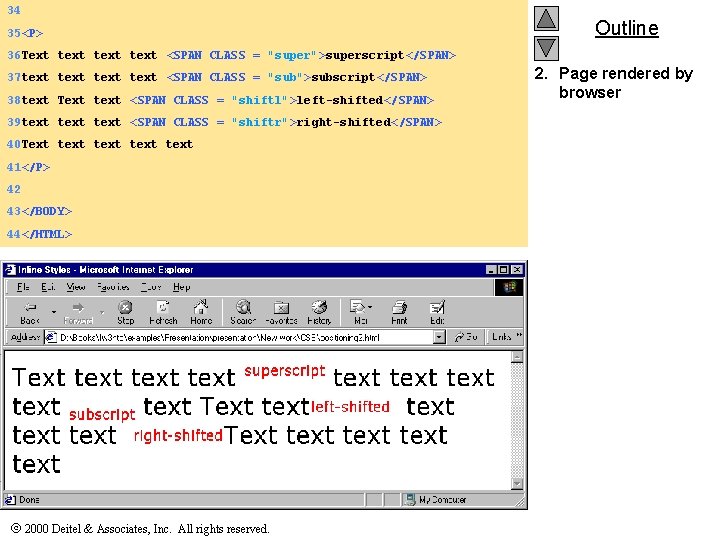Open the Search toolbar button
Screen dimensions: 720x540
(243, 313)
